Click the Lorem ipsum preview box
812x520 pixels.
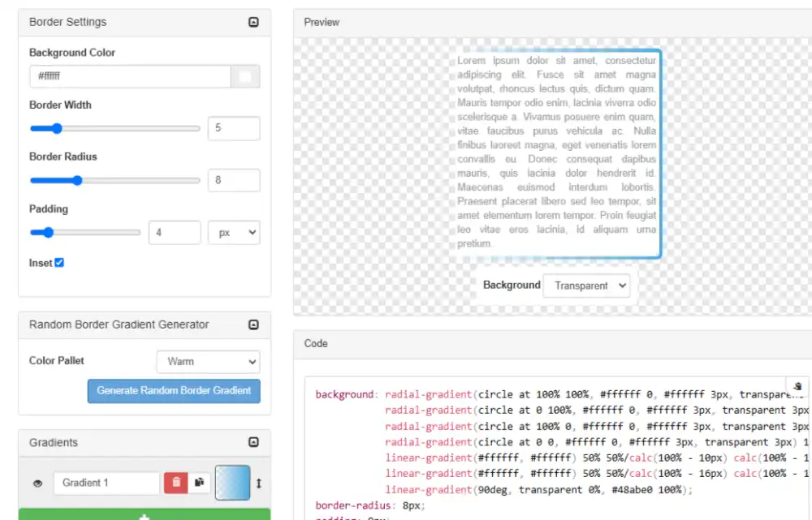point(557,153)
